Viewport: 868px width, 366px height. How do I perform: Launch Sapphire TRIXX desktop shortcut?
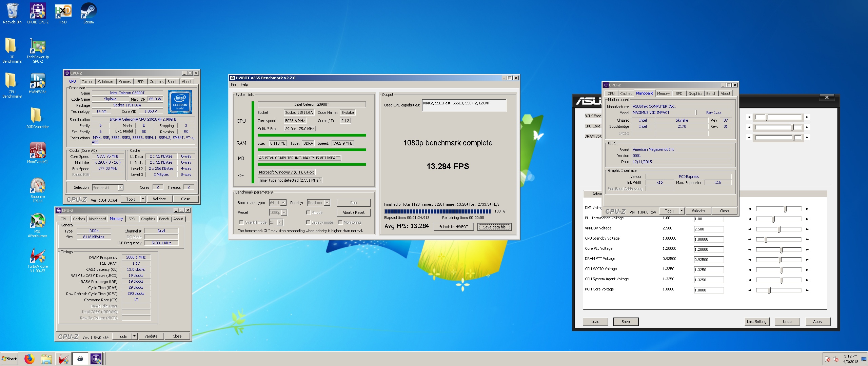[38, 190]
